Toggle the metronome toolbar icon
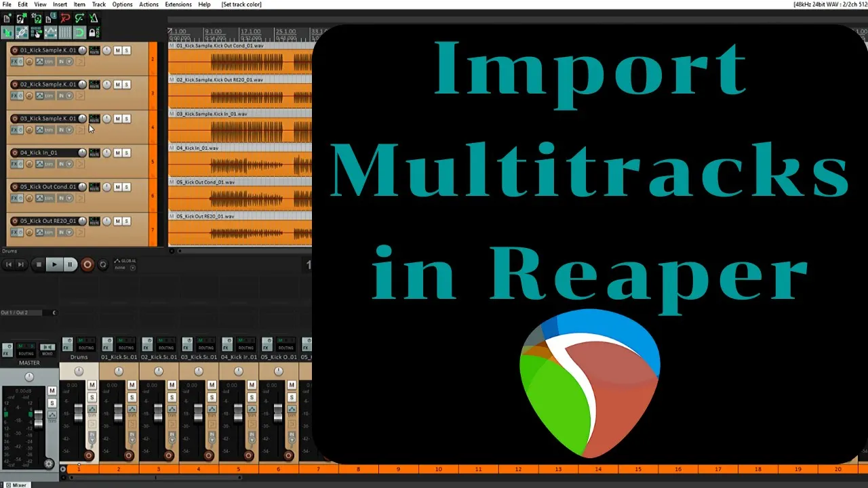Screen dimensions: 868x488 coord(94,19)
